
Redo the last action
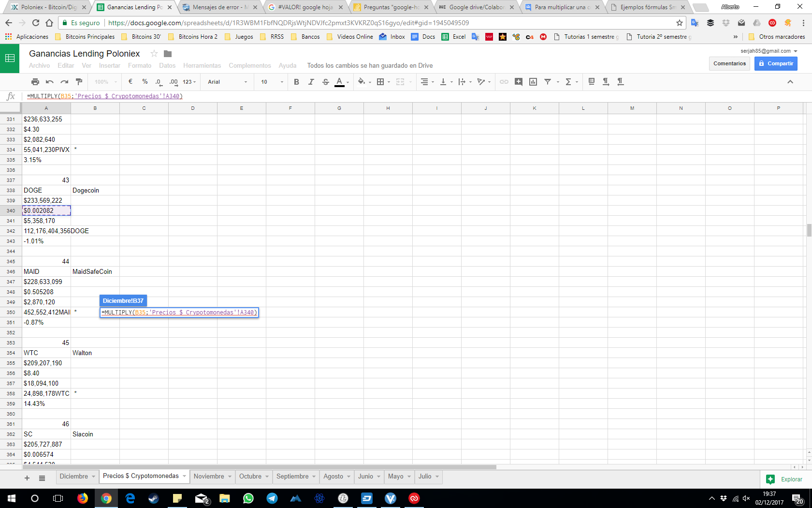pyautogui.click(x=64, y=82)
